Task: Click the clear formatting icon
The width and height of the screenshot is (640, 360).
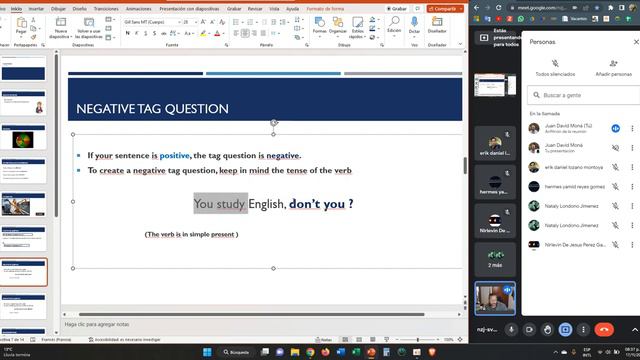Action: [222, 22]
